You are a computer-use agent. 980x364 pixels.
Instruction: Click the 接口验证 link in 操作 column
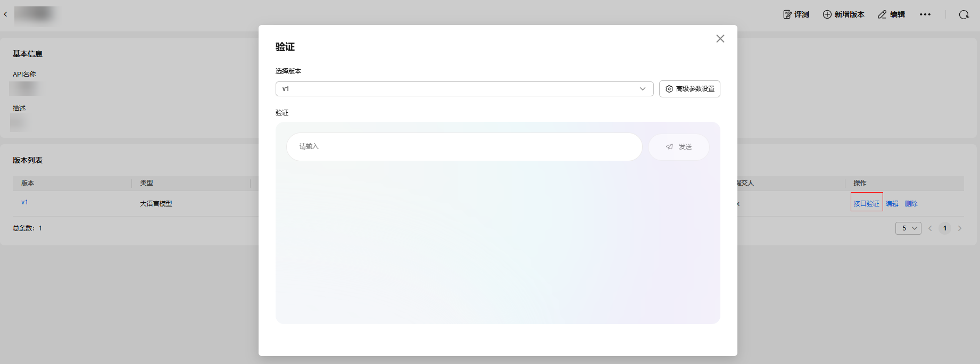866,203
